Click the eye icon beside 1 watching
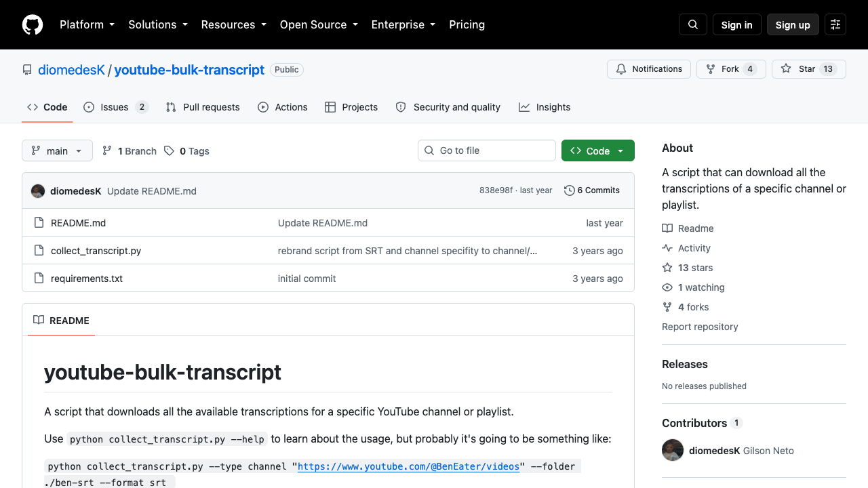Screen dimensions: 868x488 pyautogui.click(x=667, y=287)
